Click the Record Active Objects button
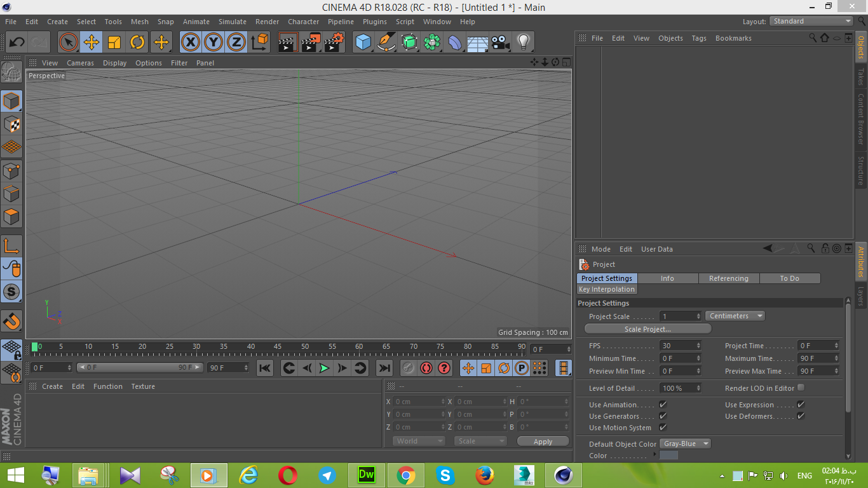The width and height of the screenshot is (868, 488). pos(408,368)
